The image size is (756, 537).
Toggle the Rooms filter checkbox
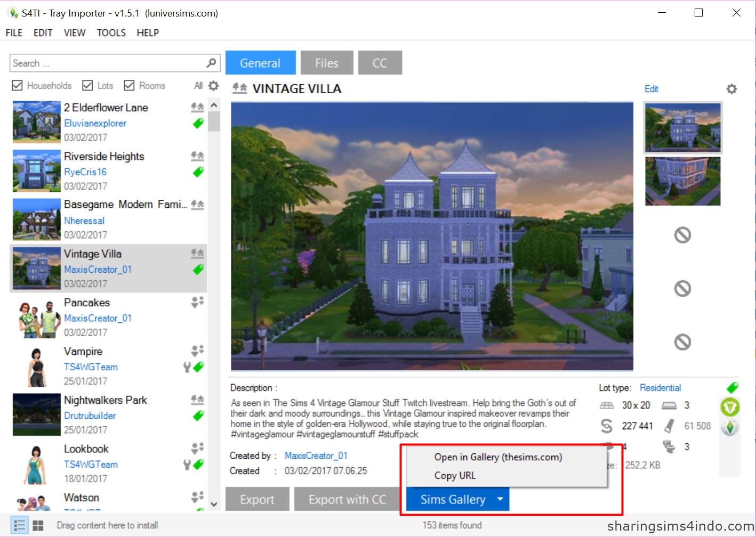point(129,85)
